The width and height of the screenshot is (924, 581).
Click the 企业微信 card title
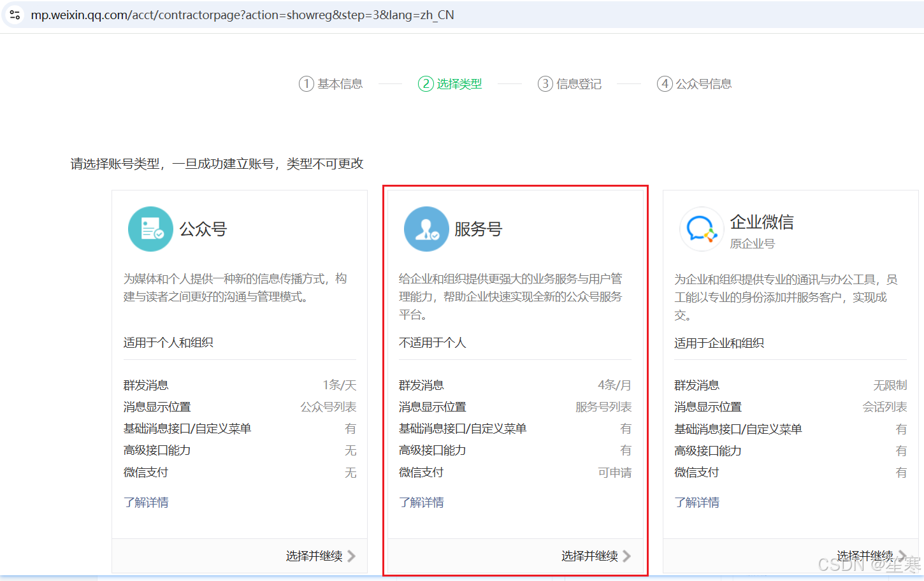[x=762, y=222]
